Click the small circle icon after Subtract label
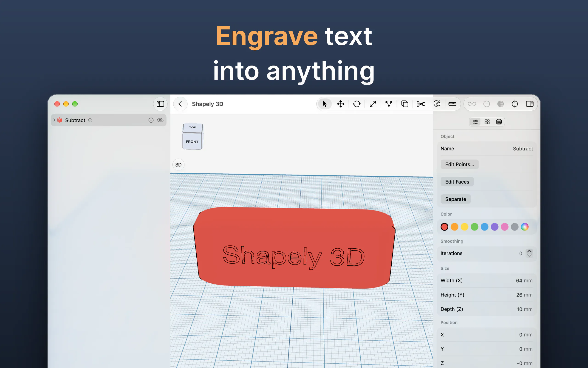588x368 pixels. tap(90, 120)
